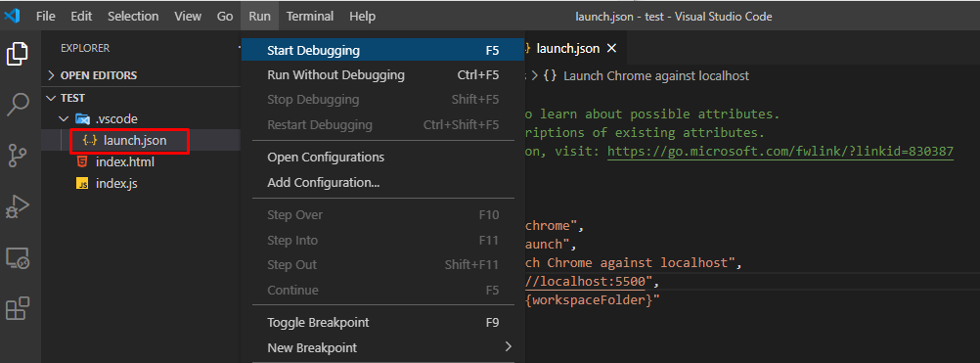Open launch.json in the explorer tree
Screen dimensions: 980x363
point(134,141)
